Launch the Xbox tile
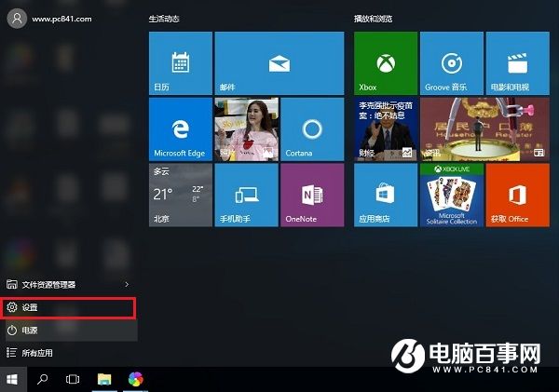Image resolution: width=559 pixels, height=392 pixels. [386, 63]
